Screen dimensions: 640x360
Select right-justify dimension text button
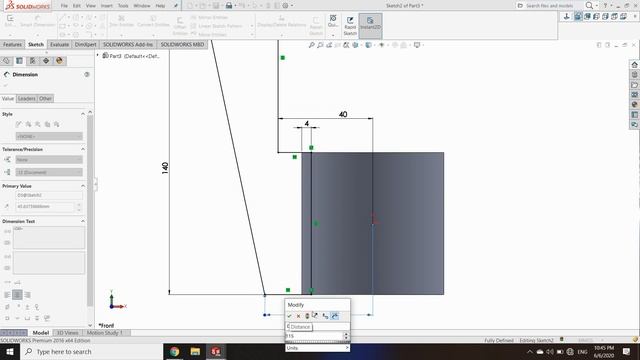click(x=27, y=295)
